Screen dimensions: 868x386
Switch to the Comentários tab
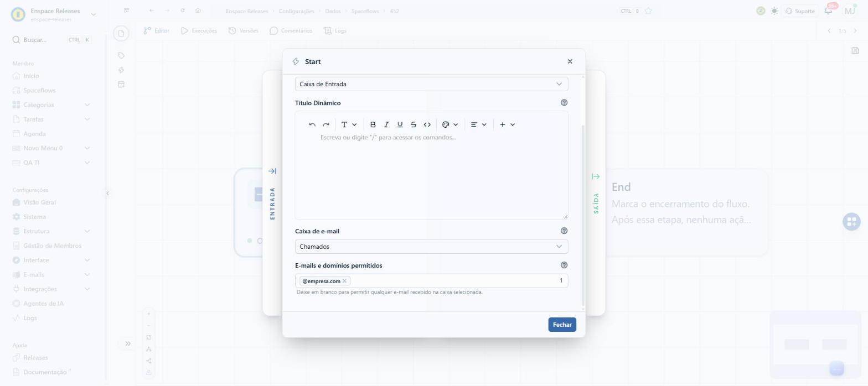291,31
